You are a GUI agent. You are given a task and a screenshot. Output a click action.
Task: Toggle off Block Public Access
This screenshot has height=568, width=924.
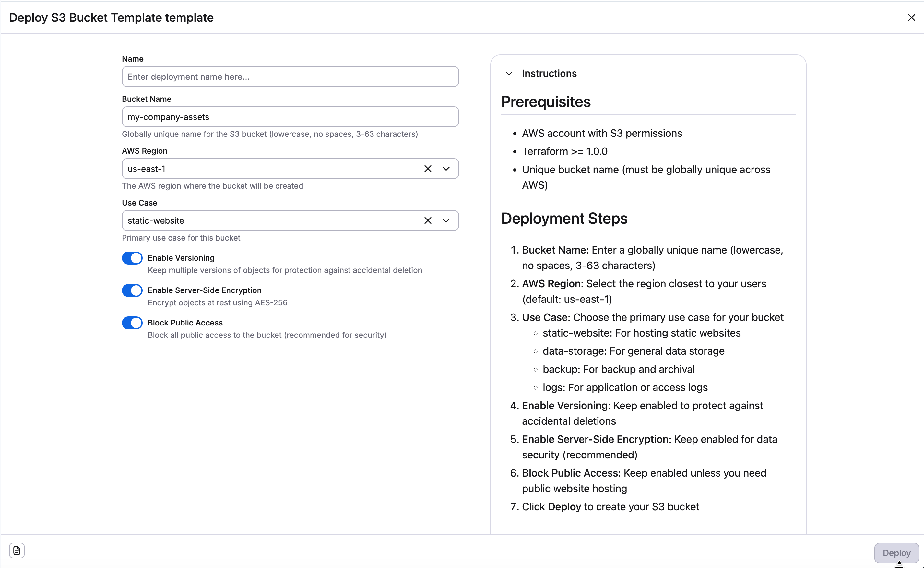click(132, 323)
